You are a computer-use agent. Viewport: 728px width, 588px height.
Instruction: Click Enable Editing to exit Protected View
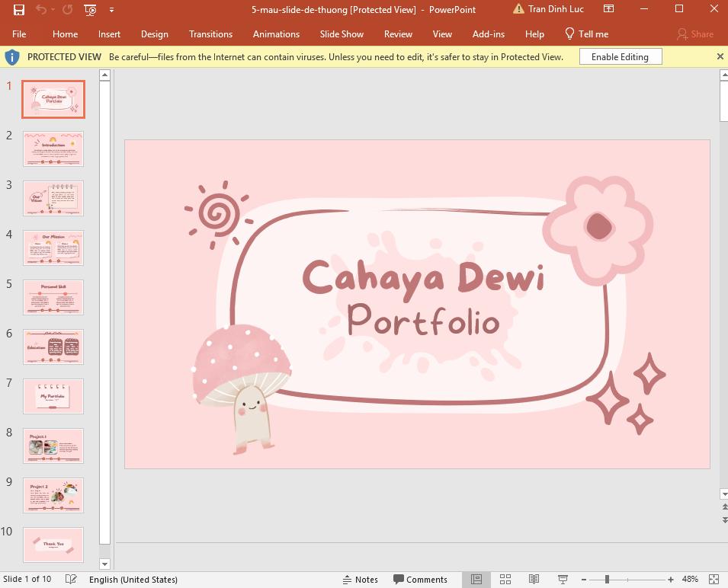[620, 56]
